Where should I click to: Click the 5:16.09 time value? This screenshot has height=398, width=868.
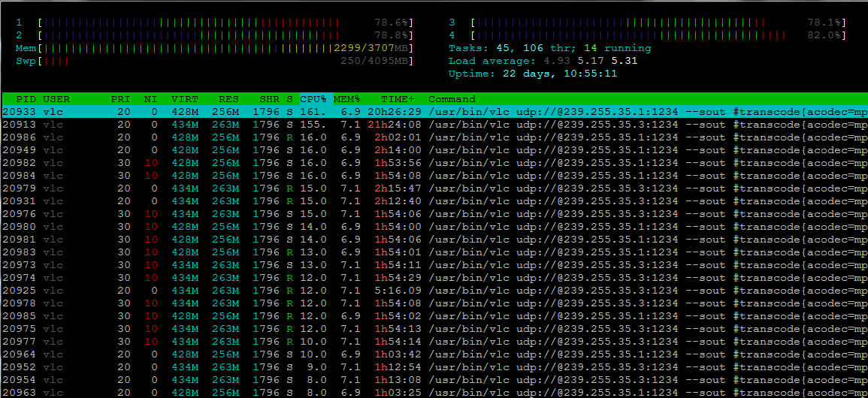(398, 290)
